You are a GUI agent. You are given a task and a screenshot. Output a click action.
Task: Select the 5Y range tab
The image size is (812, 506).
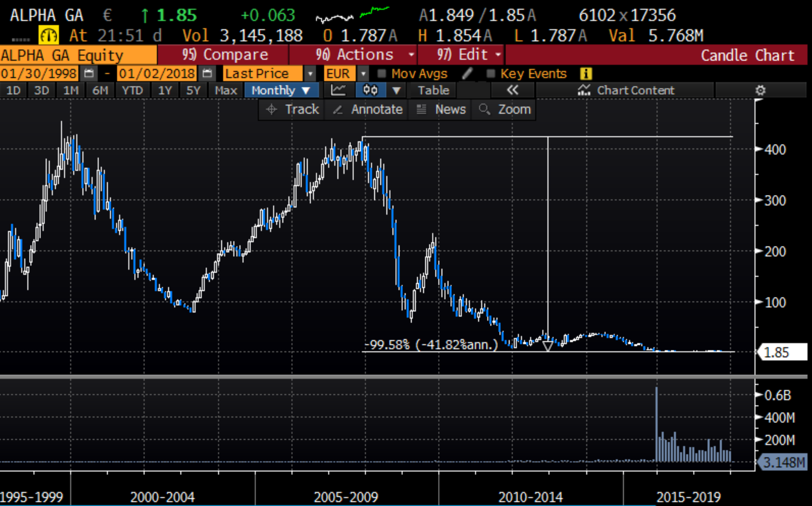[x=193, y=90]
